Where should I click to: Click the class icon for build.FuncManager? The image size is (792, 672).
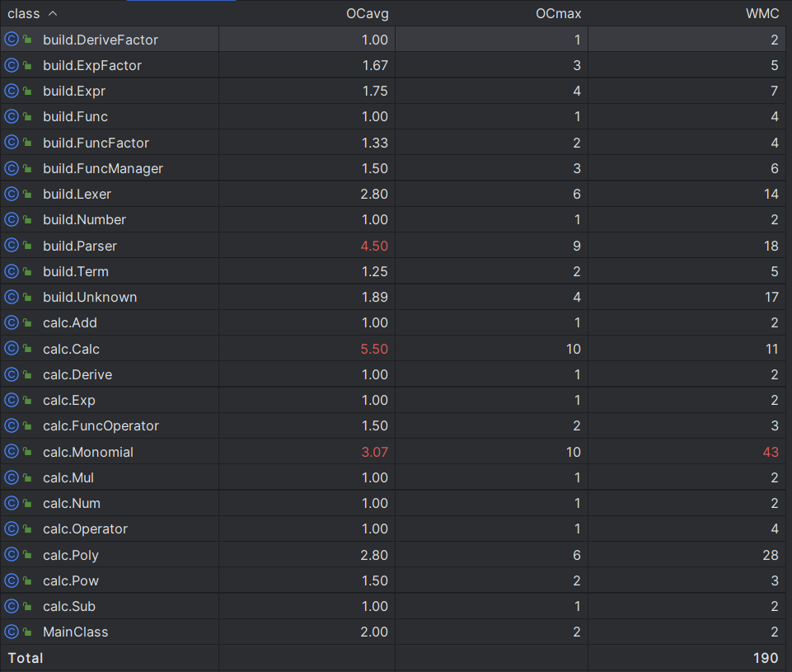coord(11,167)
